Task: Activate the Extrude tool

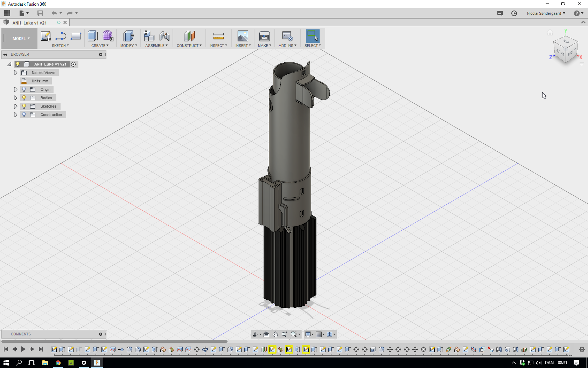Action: (x=93, y=36)
